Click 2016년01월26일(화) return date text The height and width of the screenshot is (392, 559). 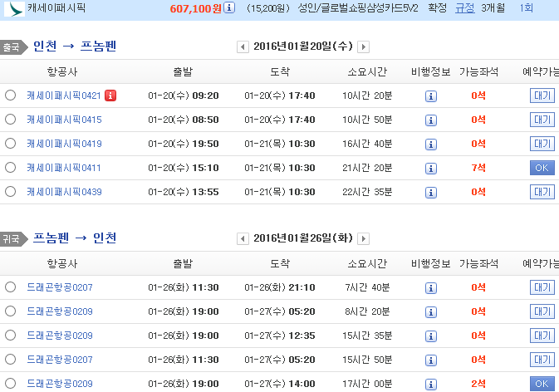pyautogui.click(x=303, y=238)
